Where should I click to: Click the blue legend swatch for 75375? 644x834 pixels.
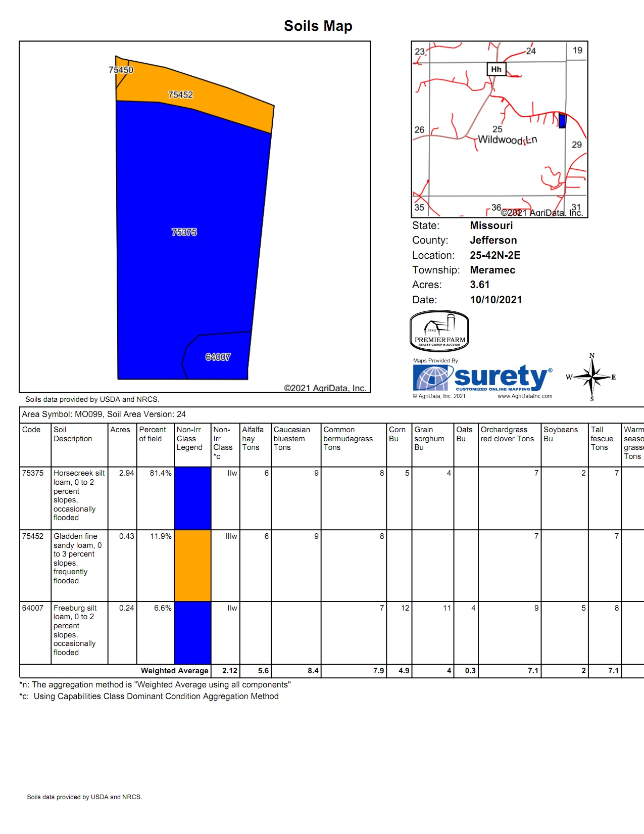[192, 498]
